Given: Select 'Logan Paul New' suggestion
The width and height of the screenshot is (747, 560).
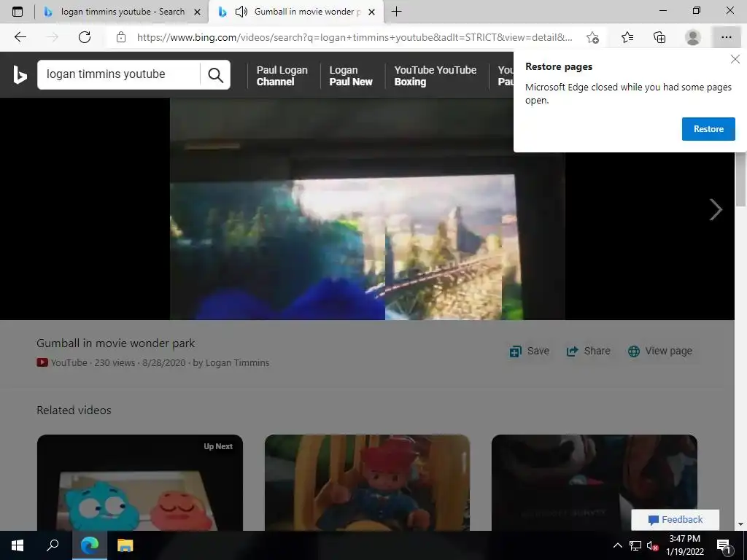Looking at the screenshot, I should pos(351,76).
